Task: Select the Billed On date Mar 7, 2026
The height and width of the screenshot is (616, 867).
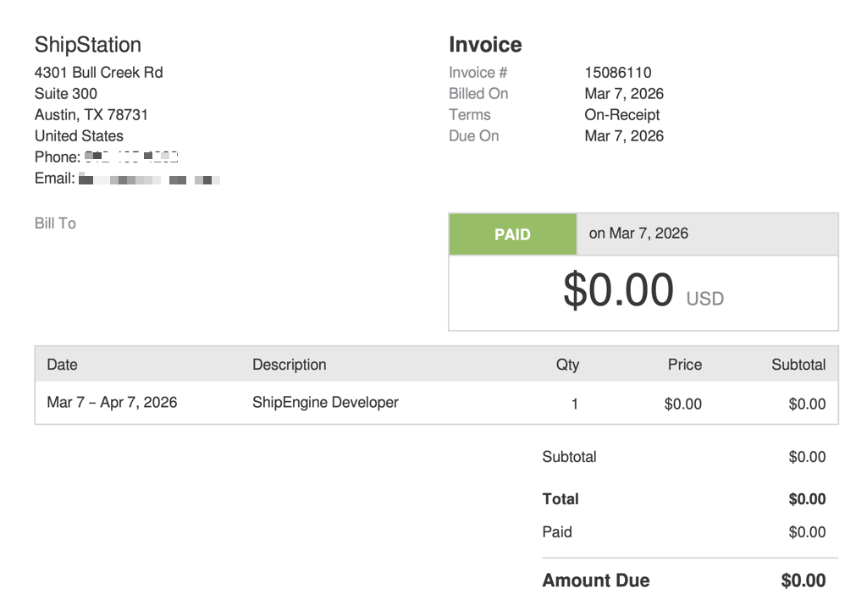Action: [x=624, y=93]
